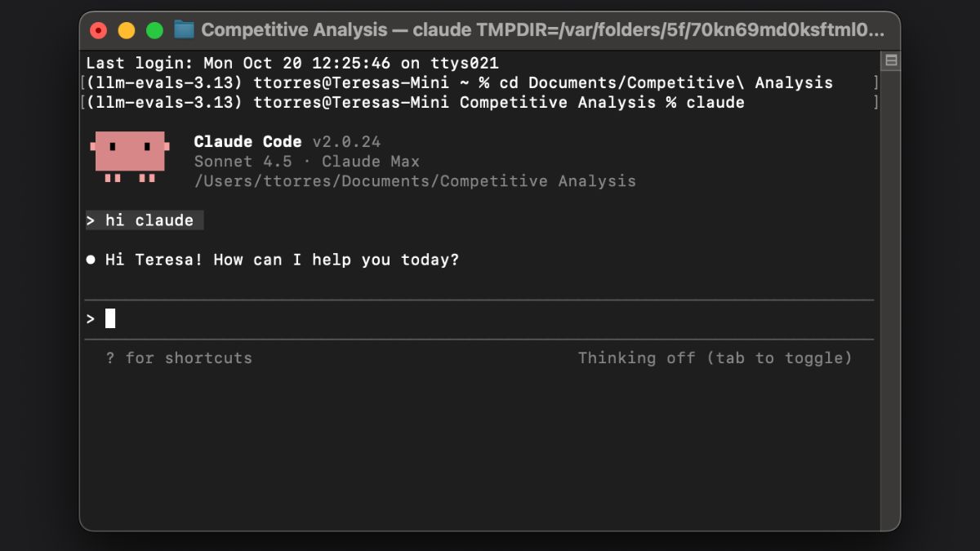Focus the Claude Code prompt input line

(x=408, y=319)
